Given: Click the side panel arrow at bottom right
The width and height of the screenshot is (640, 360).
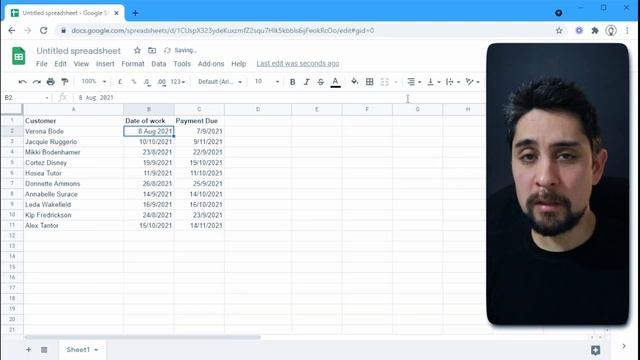Looking at the screenshot, I should [x=624, y=346].
